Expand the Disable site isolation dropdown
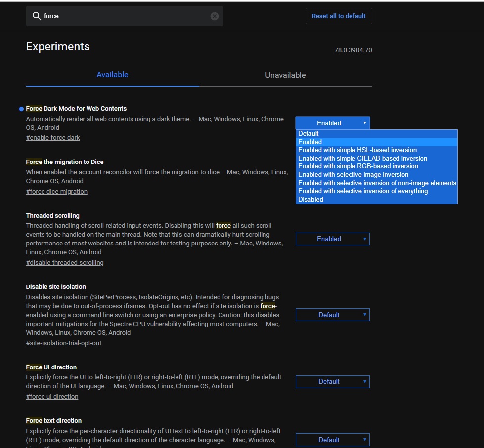This screenshot has width=484, height=448. tap(332, 315)
